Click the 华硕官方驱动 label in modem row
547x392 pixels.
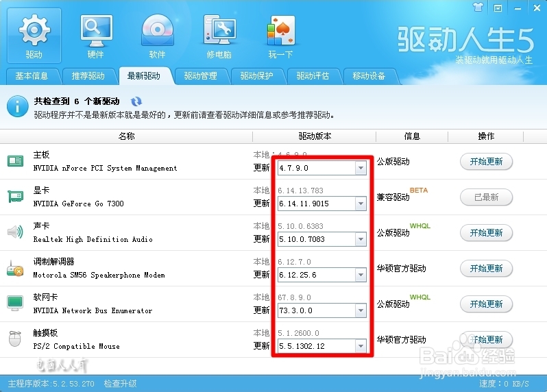(401, 268)
